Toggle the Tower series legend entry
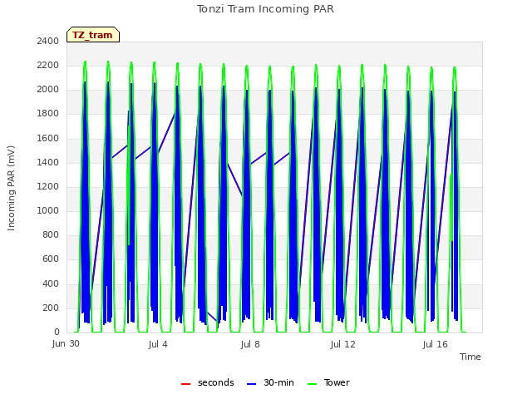Viewport: 532px width, 399px height. point(328,382)
